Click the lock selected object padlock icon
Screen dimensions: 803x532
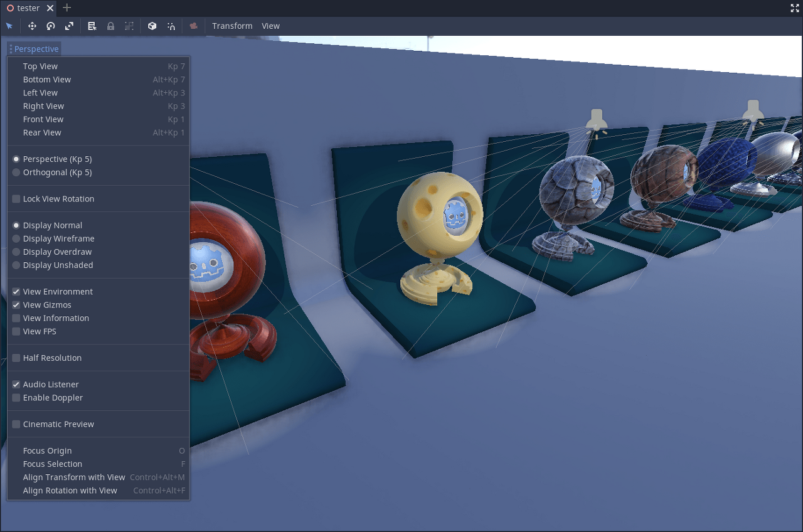coord(110,26)
